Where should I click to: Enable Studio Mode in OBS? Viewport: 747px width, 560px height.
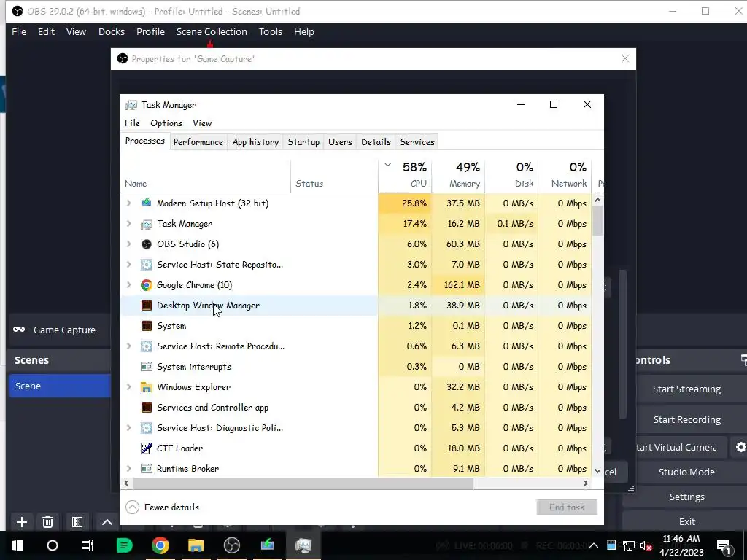[686, 472]
